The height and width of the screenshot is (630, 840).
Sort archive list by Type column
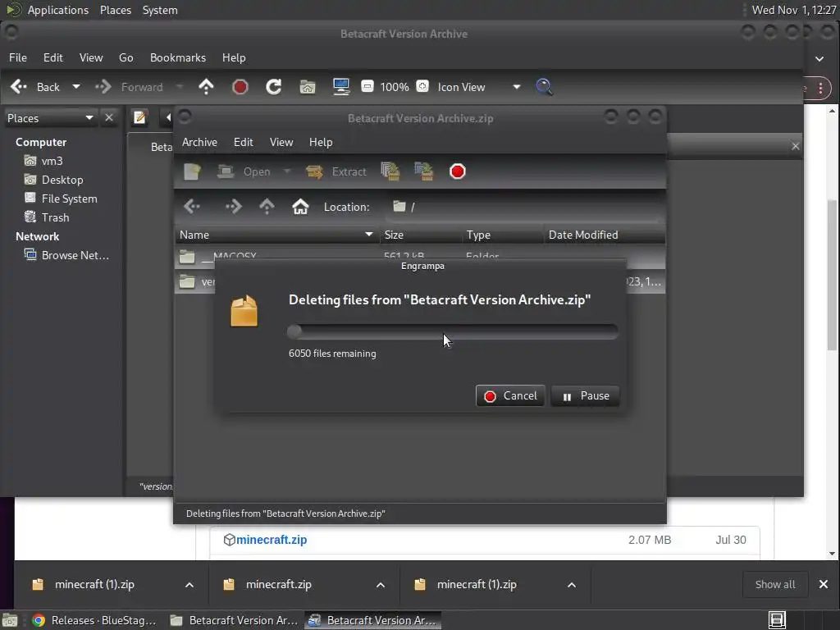click(x=503, y=235)
